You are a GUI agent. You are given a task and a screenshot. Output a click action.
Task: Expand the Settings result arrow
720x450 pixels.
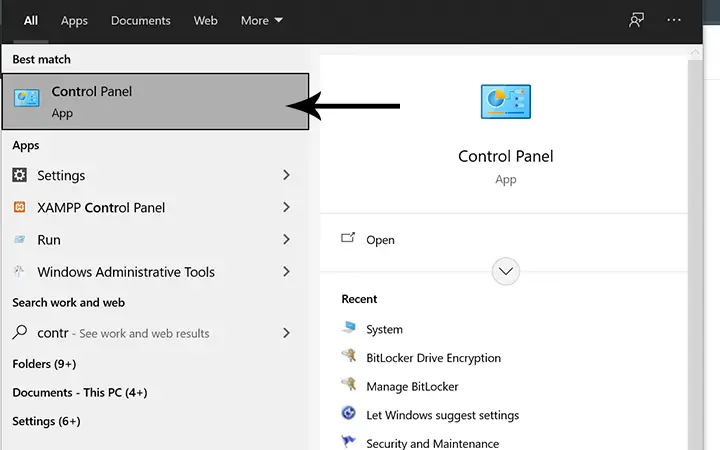(x=286, y=175)
